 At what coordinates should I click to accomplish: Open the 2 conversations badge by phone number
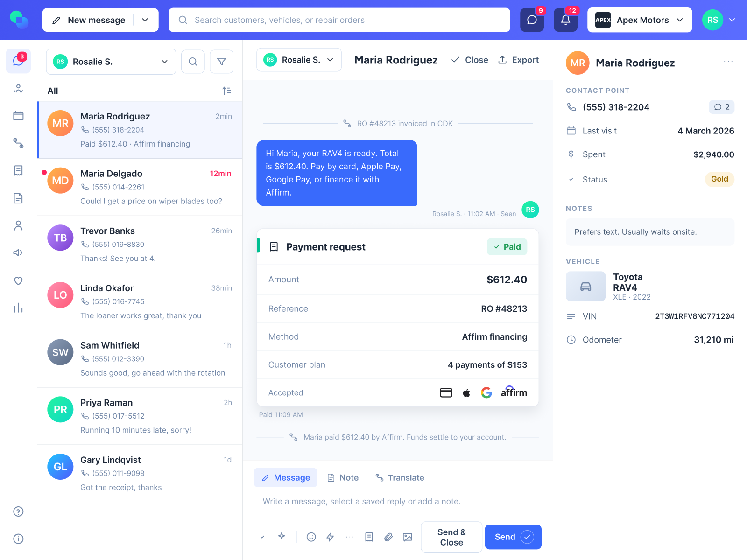coord(722,107)
